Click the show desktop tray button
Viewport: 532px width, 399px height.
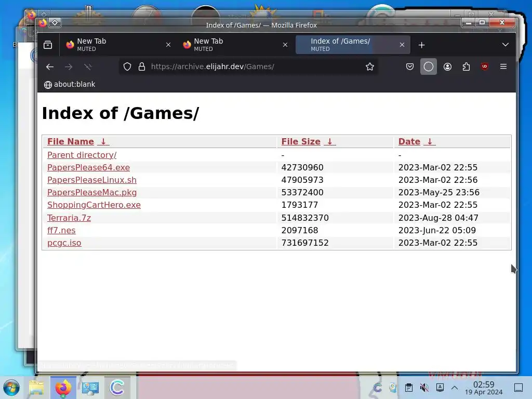pos(518,388)
